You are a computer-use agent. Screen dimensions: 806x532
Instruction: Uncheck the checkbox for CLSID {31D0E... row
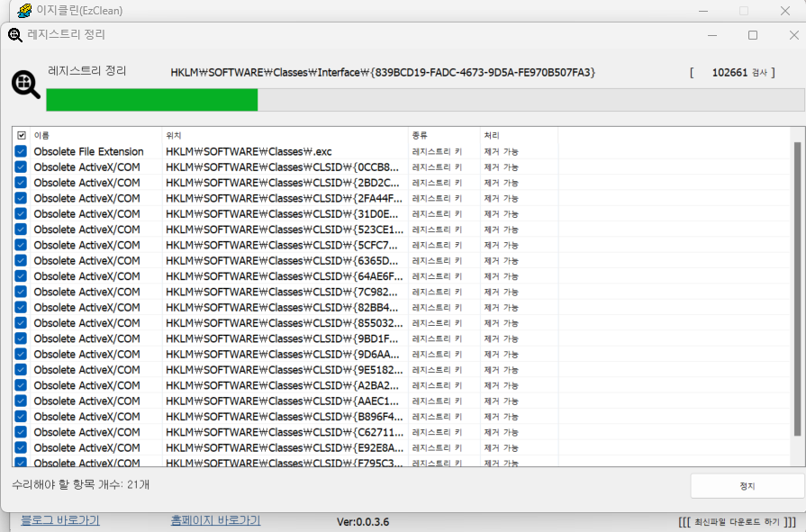[21, 214]
